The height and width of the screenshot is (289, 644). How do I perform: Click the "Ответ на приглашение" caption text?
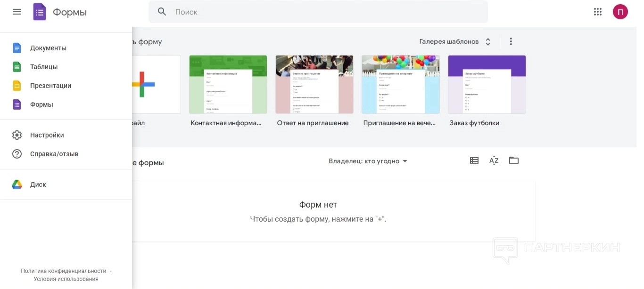[313, 123]
